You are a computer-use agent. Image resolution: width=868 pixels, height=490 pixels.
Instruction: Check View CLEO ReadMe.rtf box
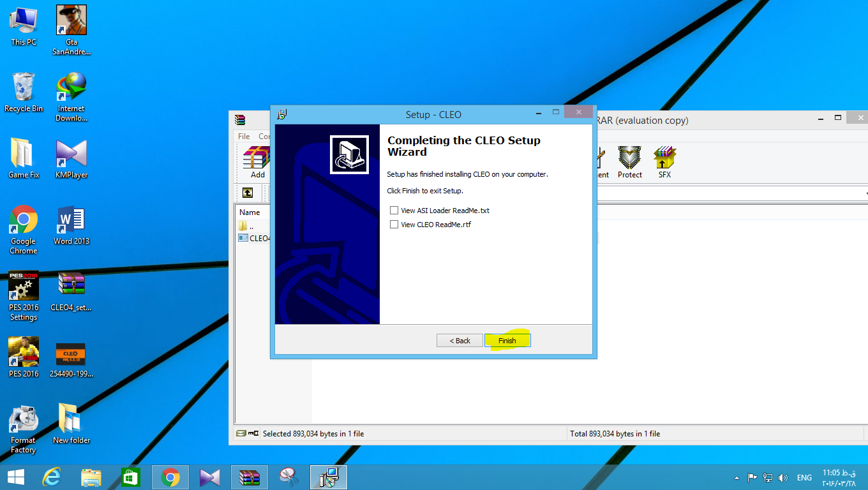click(394, 225)
